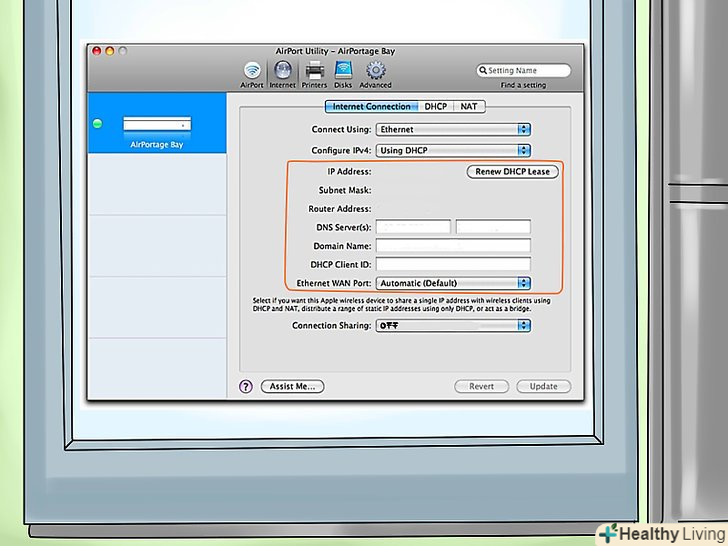Image resolution: width=728 pixels, height=546 pixels.
Task: Click the "AirPort Utility – AirPortage Bay" title
Action: coord(335,51)
